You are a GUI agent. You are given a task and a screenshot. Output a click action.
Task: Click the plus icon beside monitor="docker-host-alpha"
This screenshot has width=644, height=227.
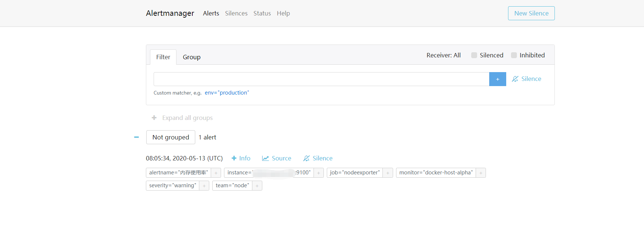point(481,173)
